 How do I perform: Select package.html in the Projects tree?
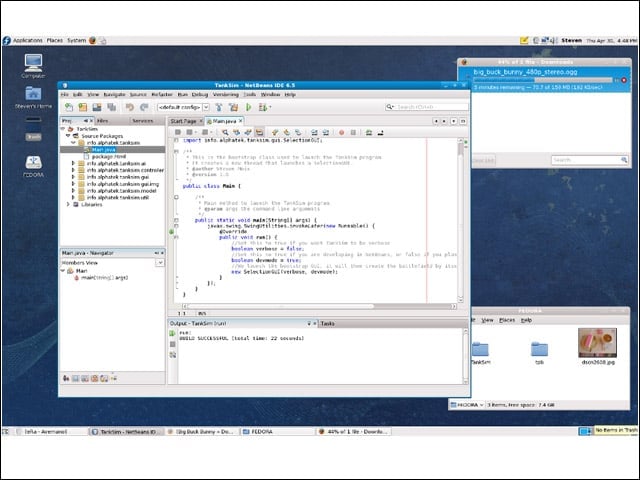pyautogui.click(x=109, y=156)
